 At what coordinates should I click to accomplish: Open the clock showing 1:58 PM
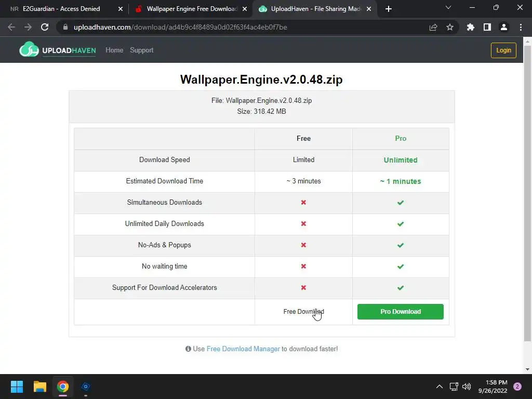[x=493, y=387]
